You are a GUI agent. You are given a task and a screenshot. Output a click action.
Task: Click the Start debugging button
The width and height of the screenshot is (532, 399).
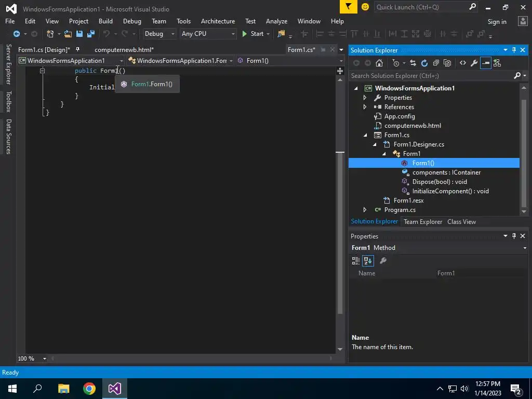click(x=253, y=34)
